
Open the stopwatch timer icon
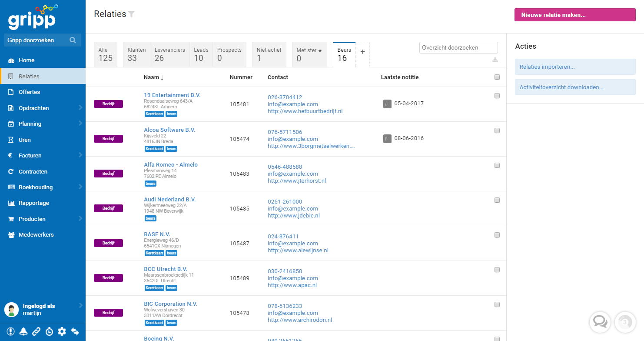[49, 332]
